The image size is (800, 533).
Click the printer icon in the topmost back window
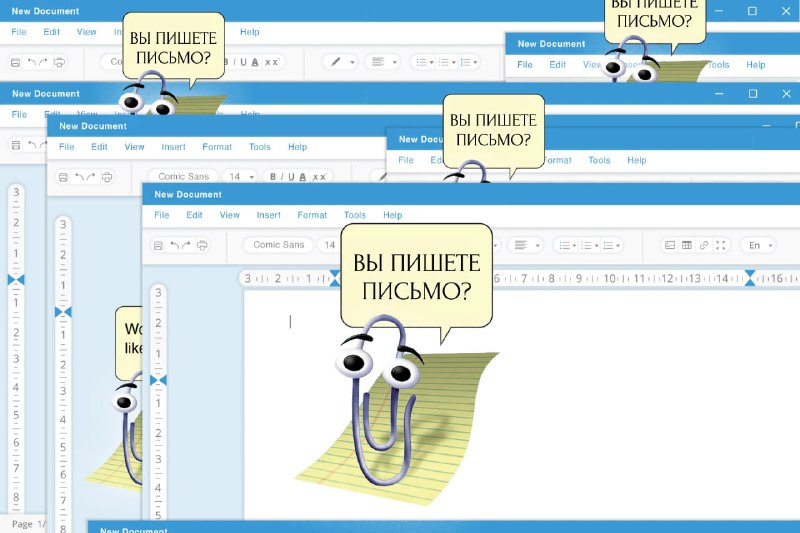60,62
